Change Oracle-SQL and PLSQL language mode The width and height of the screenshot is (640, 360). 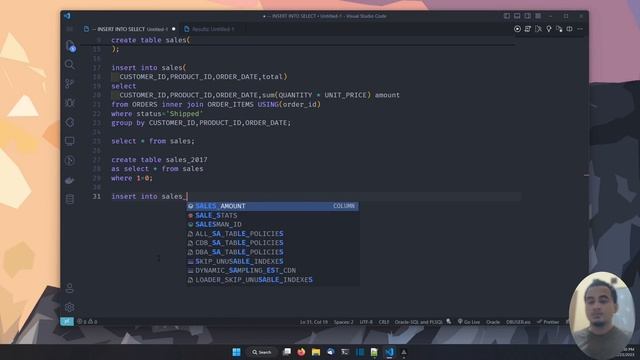[x=418, y=322]
